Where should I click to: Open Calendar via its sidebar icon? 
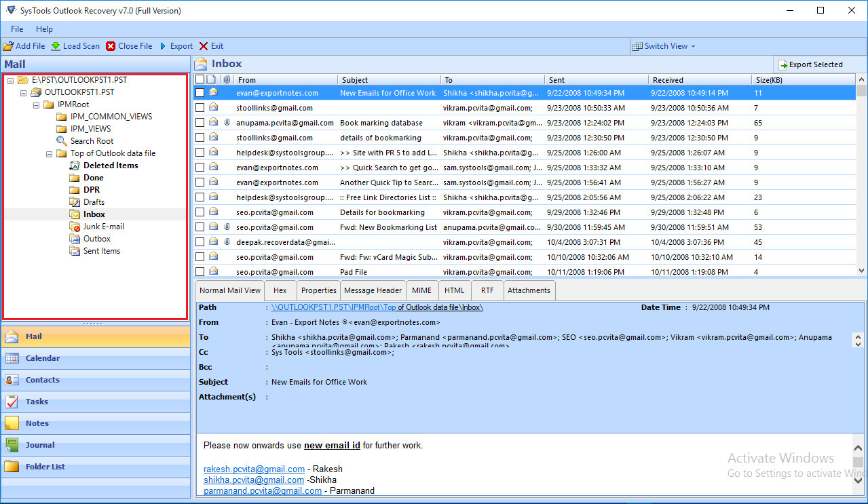(12, 358)
